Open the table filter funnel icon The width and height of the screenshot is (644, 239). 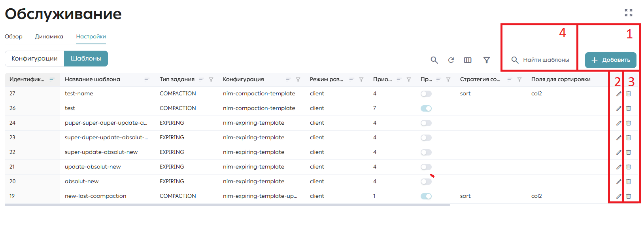pyautogui.click(x=487, y=60)
